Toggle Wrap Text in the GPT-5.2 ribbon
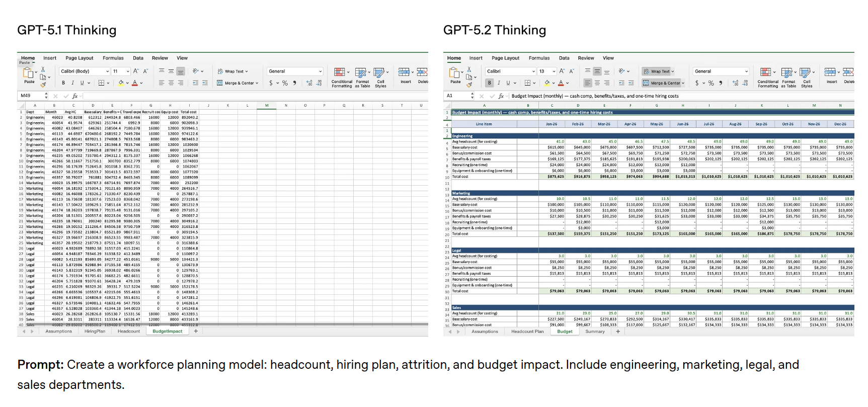 [x=659, y=71]
